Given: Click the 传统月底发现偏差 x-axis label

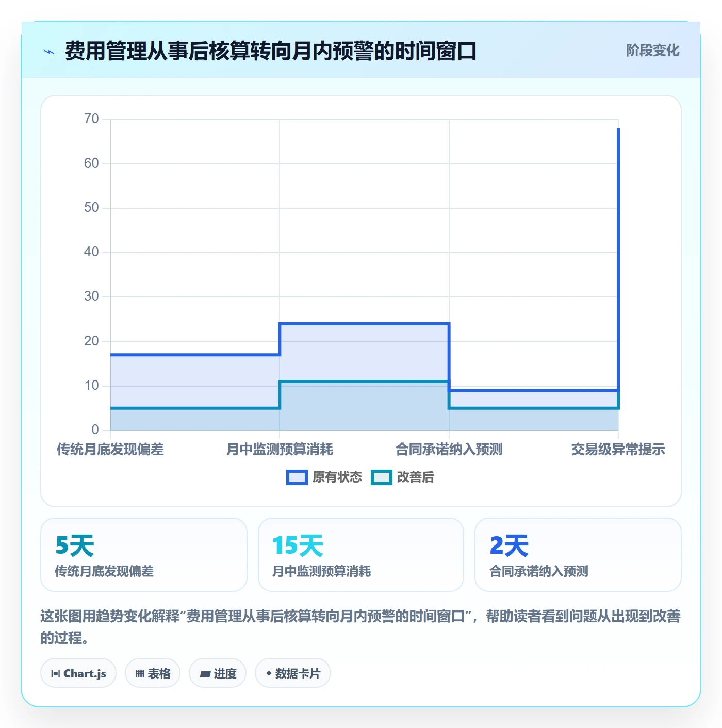Looking at the screenshot, I should 110,450.
